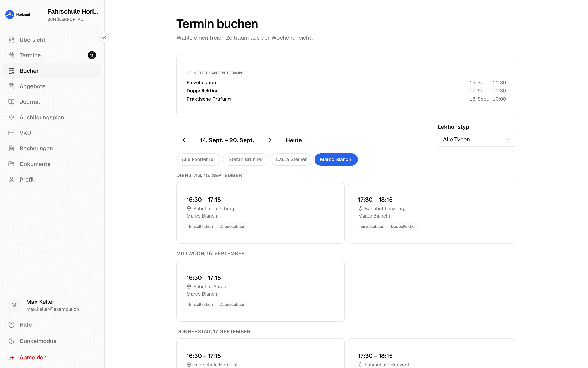This screenshot has height=368, width=588.
Task: Click planned Einzellektion 16. Sept. entry
Action: [346, 83]
